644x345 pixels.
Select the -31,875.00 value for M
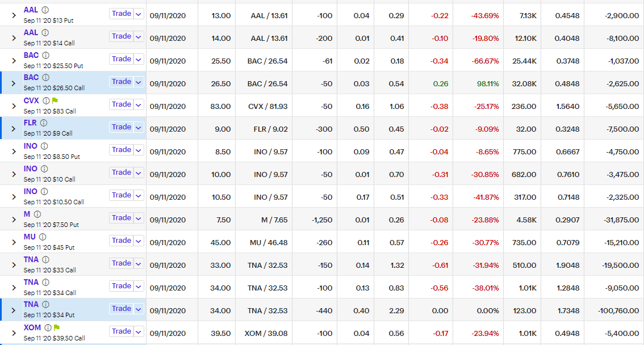coord(621,220)
